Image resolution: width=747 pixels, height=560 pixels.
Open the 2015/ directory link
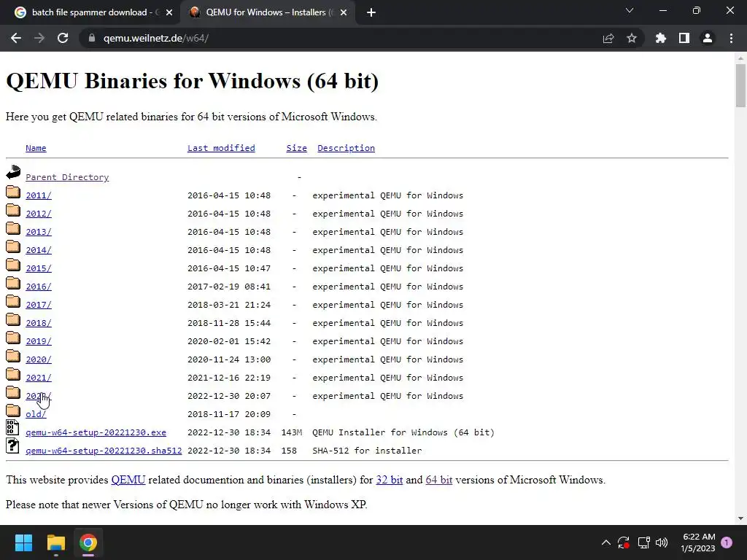pos(39,268)
